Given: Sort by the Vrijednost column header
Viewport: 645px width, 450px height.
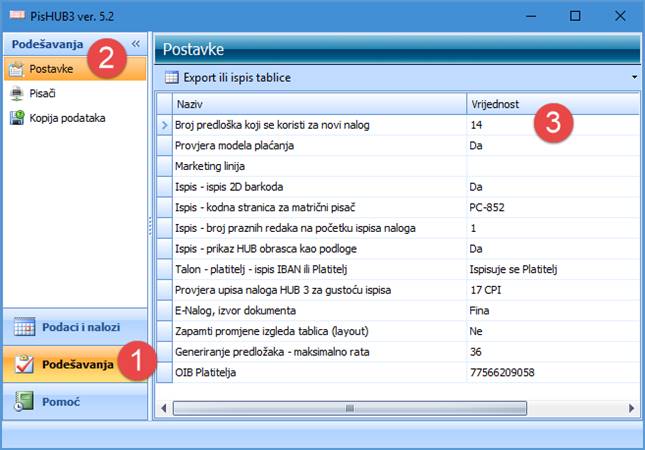Looking at the screenshot, I should (x=553, y=104).
